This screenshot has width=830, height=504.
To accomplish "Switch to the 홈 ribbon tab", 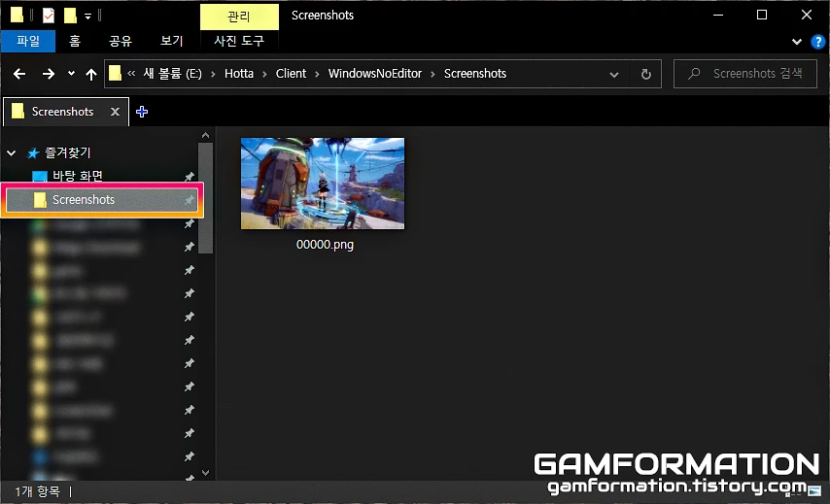I will pyautogui.click(x=75, y=41).
